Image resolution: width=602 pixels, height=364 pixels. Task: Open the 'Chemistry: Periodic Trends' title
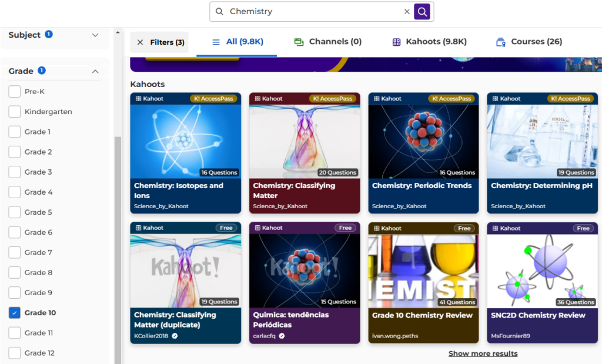422,185
